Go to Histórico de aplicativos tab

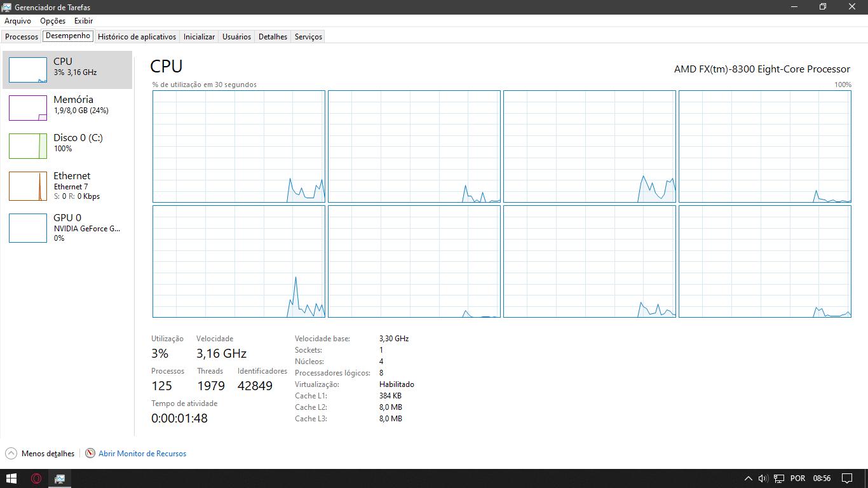pyautogui.click(x=137, y=37)
